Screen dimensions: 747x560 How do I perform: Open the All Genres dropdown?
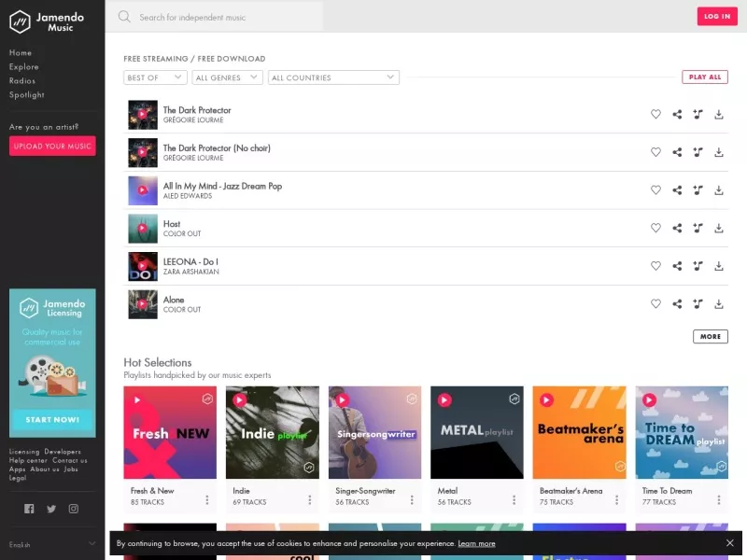(227, 77)
